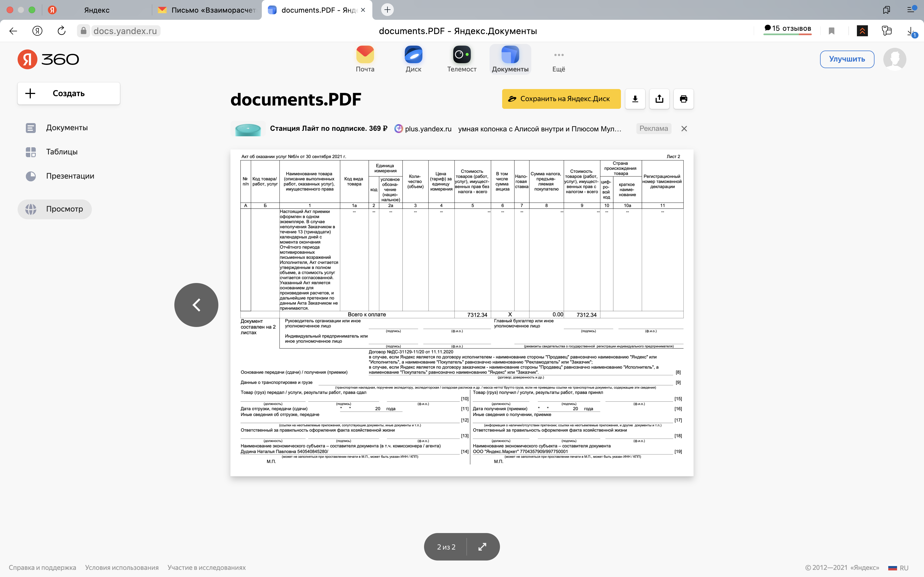Click the download document icon
Viewport: 924px width, 577px height.
point(635,99)
